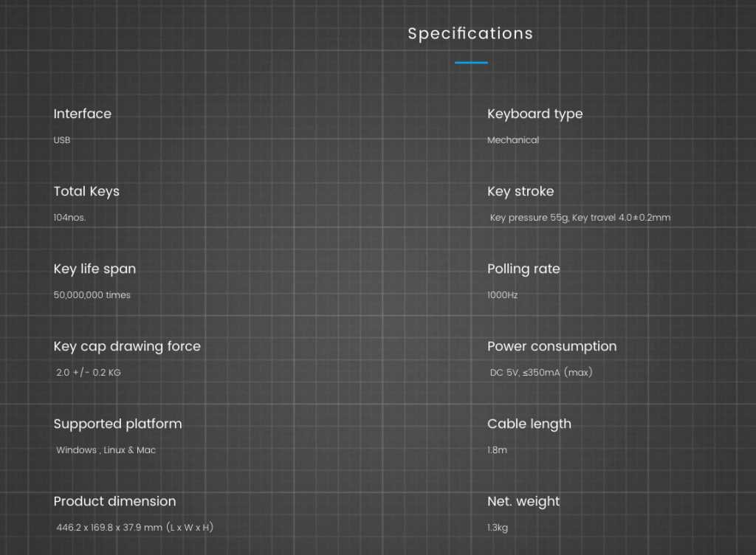Click the Key pressure 55g text
Viewport: 756px width, 555px height.
pos(529,218)
